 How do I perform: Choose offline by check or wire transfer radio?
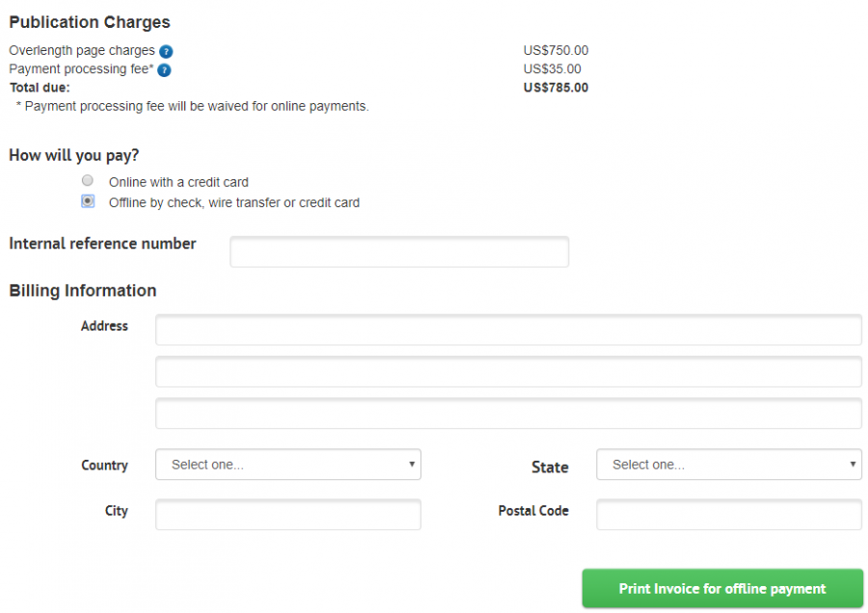tap(88, 201)
